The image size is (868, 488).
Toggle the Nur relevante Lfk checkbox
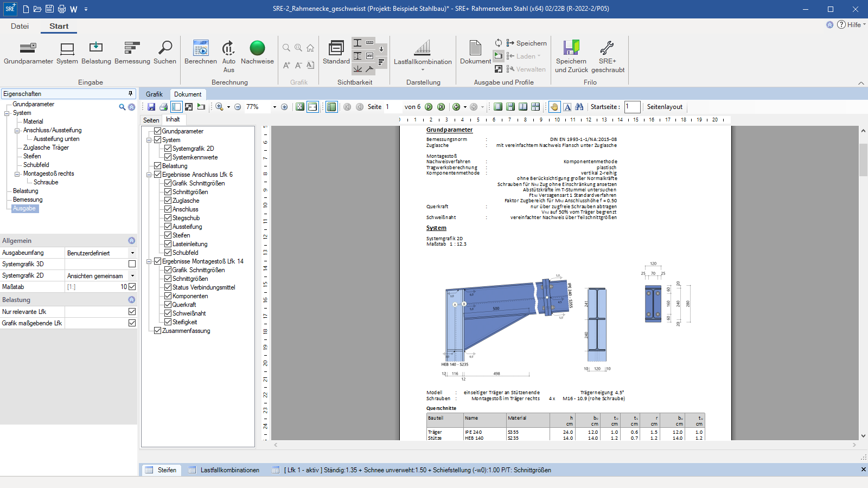(x=132, y=312)
